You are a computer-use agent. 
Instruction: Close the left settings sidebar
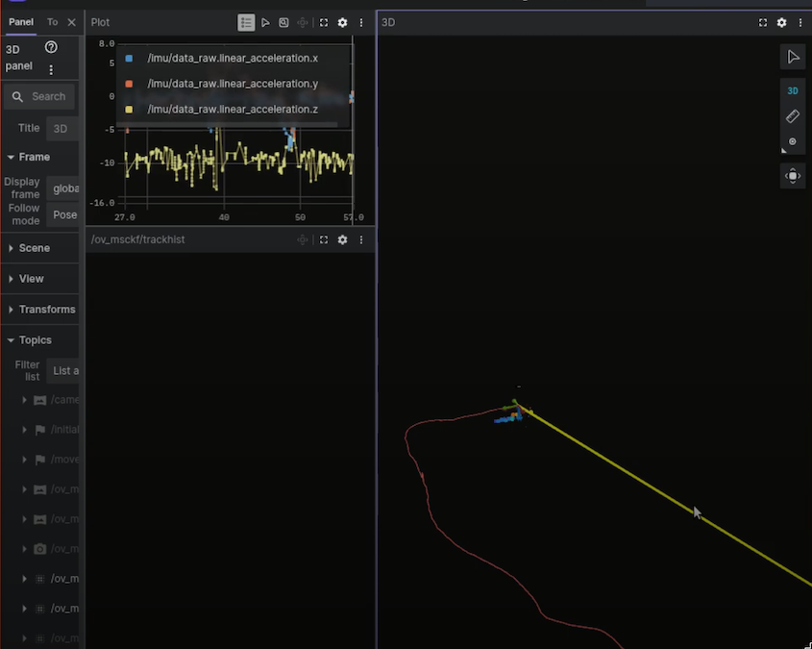71,22
